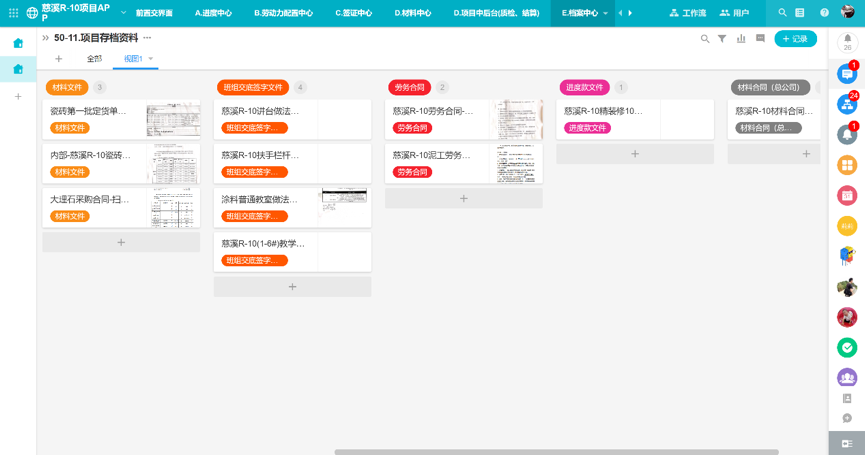Image resolution: width=865 pixels, height=455 pixels.
Task: Open the 慈溪R-10讲台做法 card
Action: click(x=292, y=119)
